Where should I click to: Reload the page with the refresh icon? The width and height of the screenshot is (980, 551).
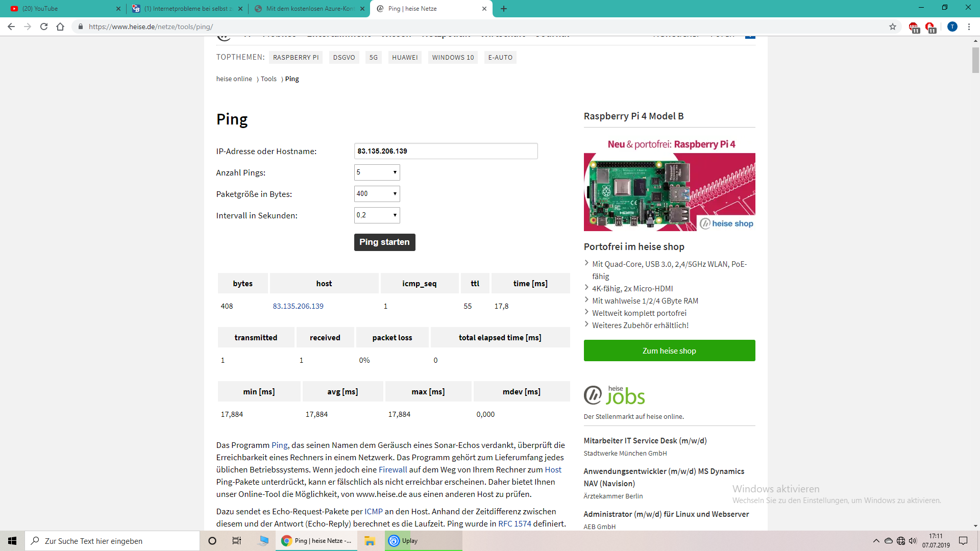(x=44, y=27)
